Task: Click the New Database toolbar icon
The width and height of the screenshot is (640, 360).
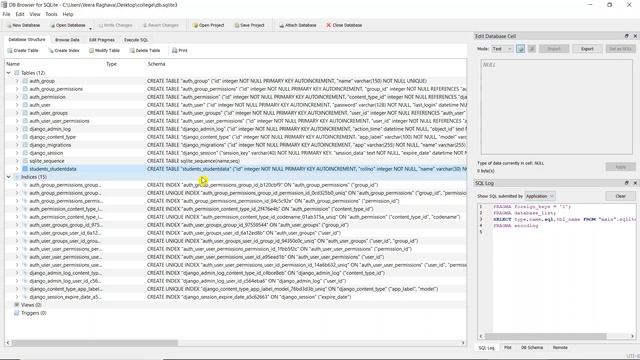Action: [9, 25]
